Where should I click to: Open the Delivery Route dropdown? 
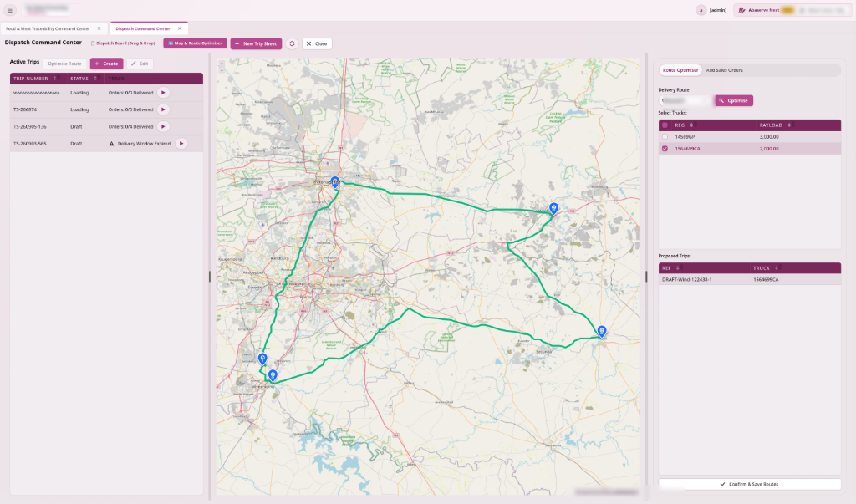(x=685, y=100)
